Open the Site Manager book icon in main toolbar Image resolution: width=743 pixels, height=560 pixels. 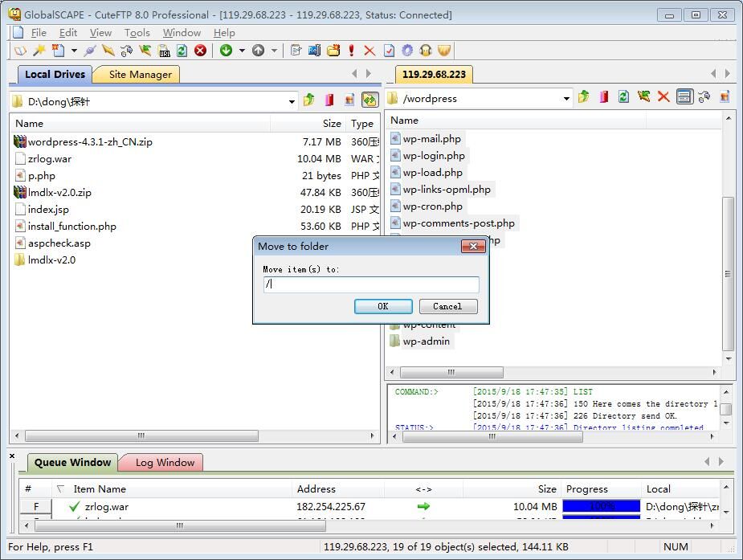[20, 51]
